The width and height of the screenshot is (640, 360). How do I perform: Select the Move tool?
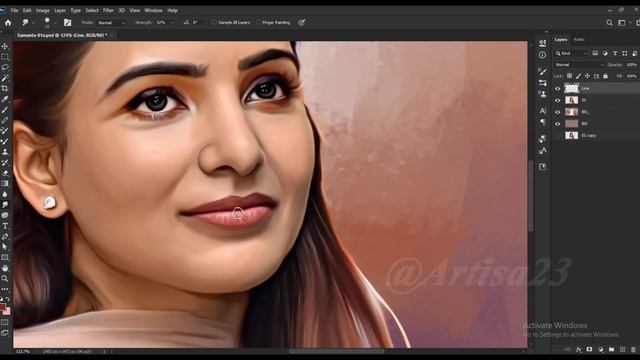[5, 46]
